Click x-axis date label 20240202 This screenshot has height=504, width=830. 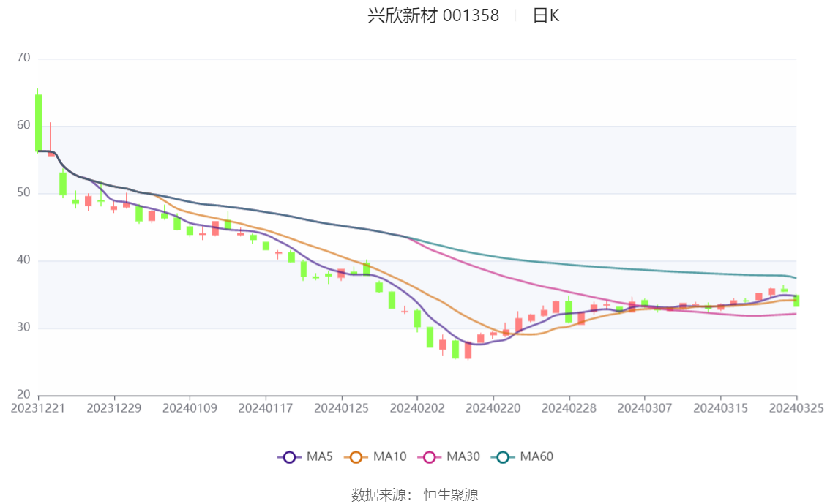pos(417,408)
